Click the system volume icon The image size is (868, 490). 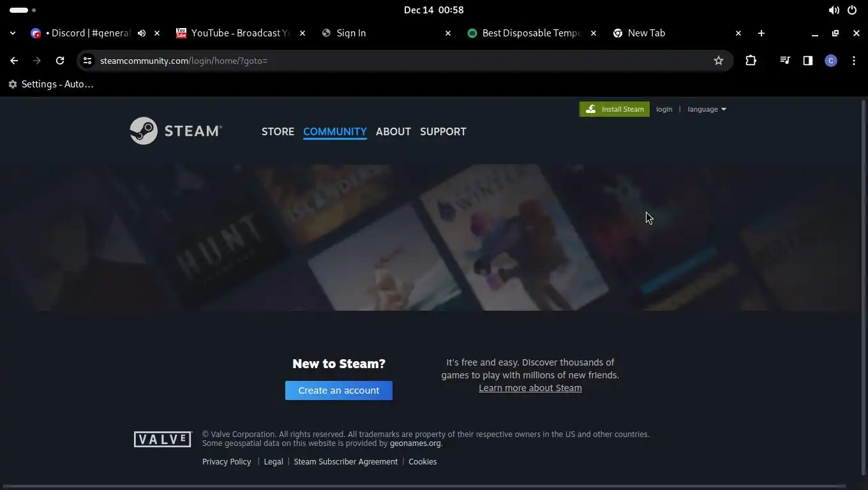click(x=834, y=10)
